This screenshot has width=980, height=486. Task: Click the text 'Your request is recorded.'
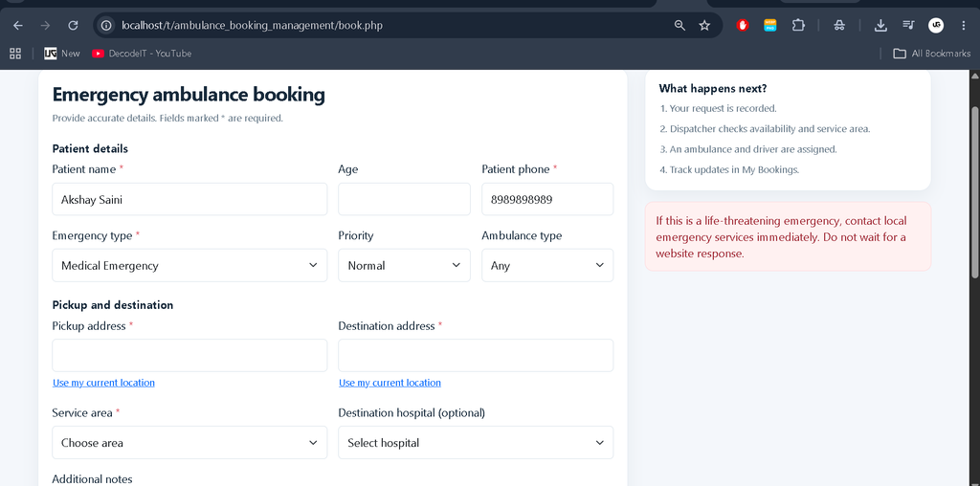[x=724, y=109]
